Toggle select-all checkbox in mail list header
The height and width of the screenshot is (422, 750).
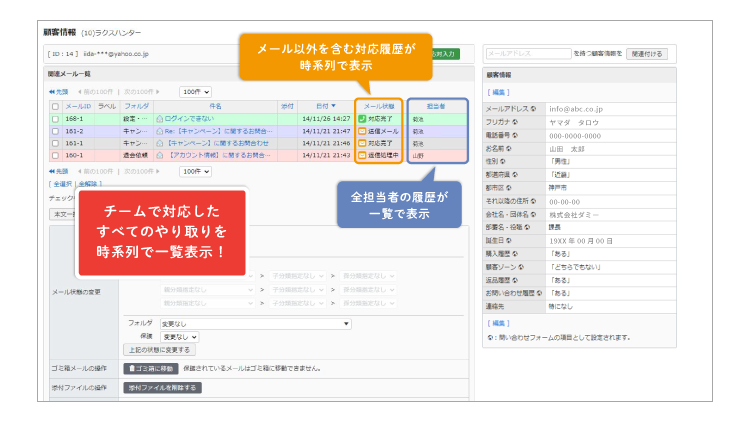pos(55,107)
